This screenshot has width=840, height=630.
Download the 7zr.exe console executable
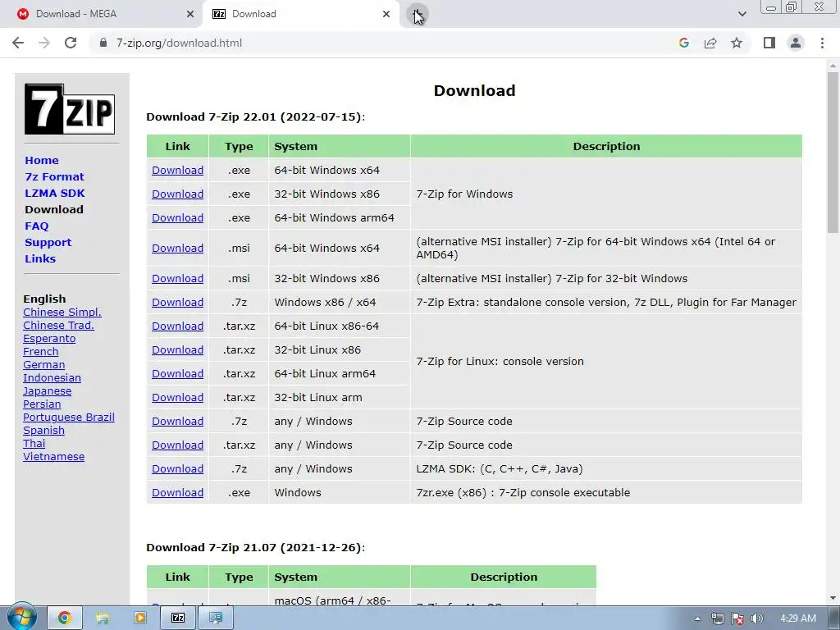pos(177,493)
